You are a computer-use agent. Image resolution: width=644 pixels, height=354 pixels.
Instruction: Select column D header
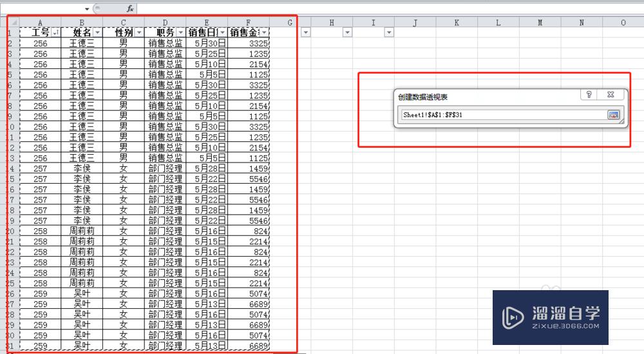(165, 23)
